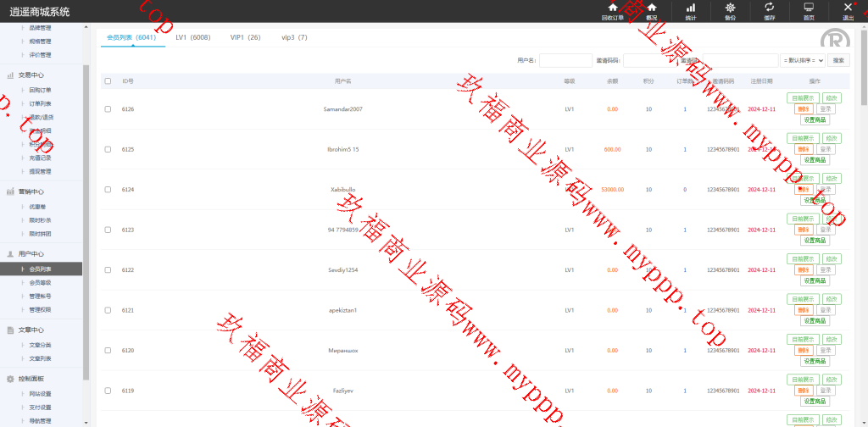Screen dimensions: 868x427
Task: Click the 用户中心 section person icon
Action: tap(10, 254)
